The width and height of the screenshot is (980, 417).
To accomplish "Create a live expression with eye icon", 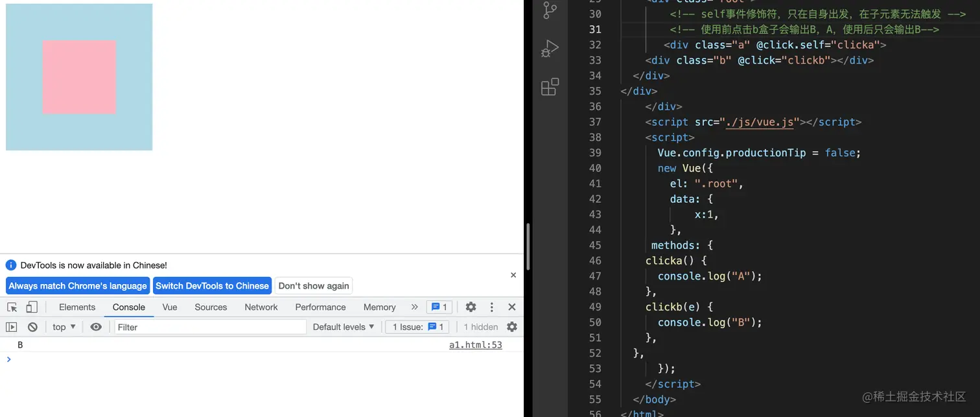I will (96, 327).
